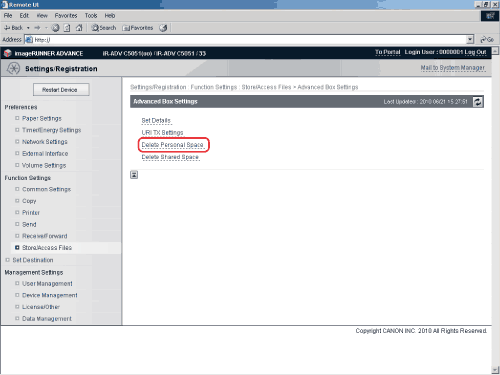This screenshot has width=500, height=375.
Task: Click the refresh icon in Advanced Box Settings header
Action: [x=478, y=102]
